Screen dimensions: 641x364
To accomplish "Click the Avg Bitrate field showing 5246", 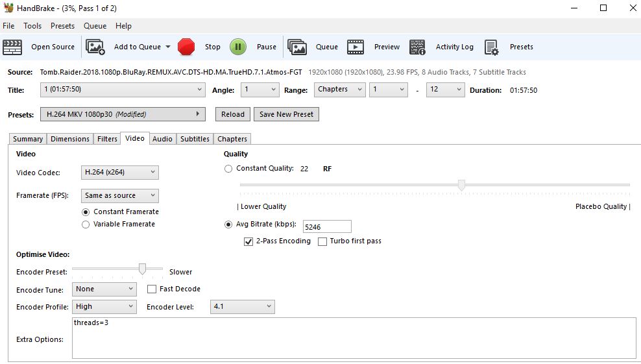I will pos(327,227).
